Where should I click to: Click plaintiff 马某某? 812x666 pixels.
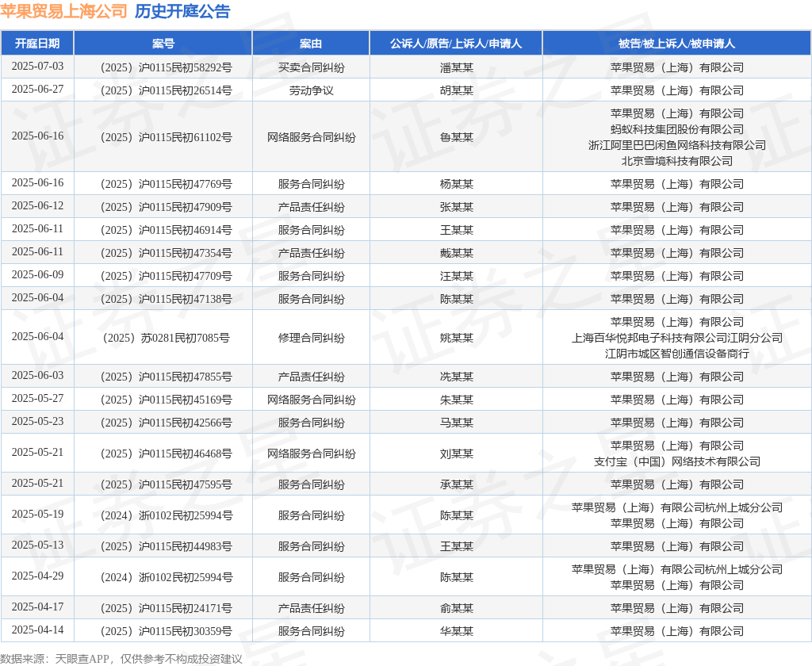[456, 423]
